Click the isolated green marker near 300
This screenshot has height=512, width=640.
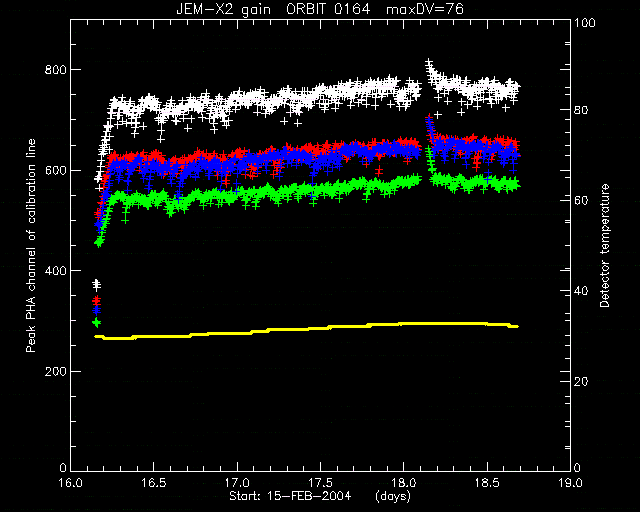tap(97, 323)
